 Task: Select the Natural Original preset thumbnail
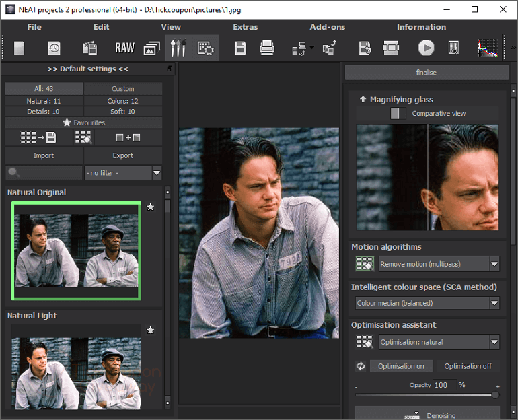(76, 251)
